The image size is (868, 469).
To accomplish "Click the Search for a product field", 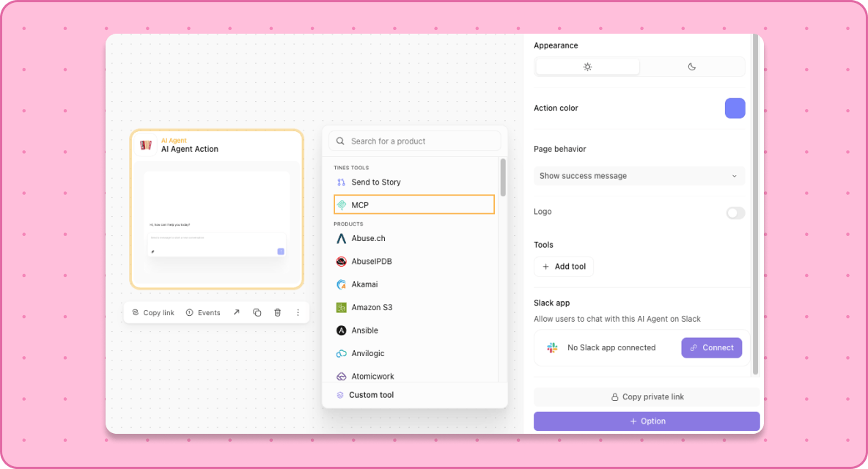I will pyautogui.click(x=415, y=141).
